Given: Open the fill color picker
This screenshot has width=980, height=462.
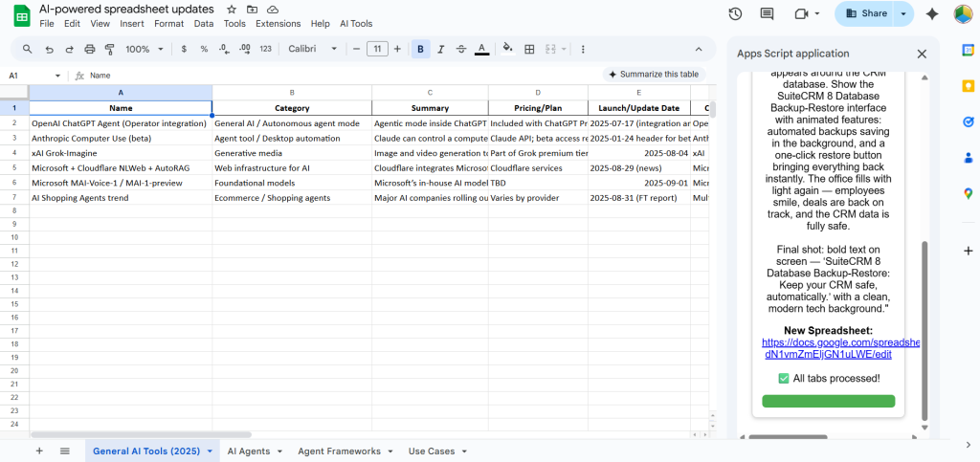Looking at the screenshot, I should [508, 49].
